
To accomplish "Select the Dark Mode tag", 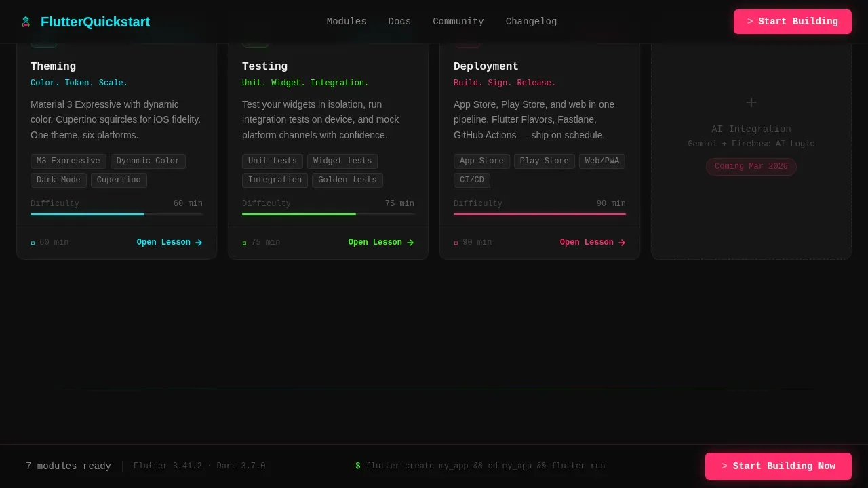I will 58,180.
